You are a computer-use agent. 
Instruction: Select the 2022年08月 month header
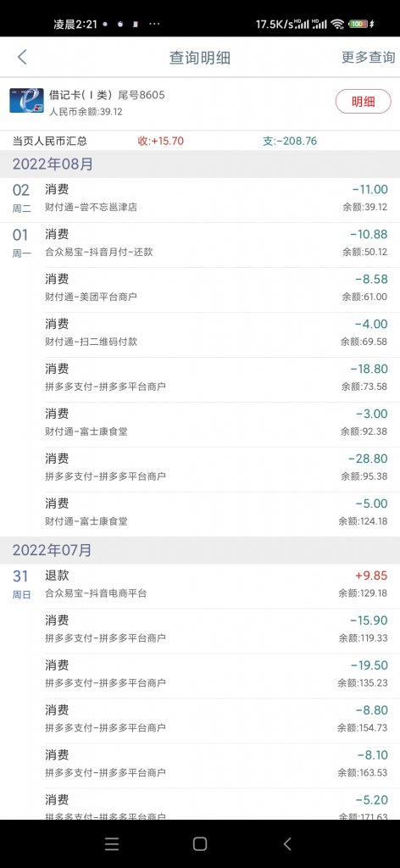[200, 164]
